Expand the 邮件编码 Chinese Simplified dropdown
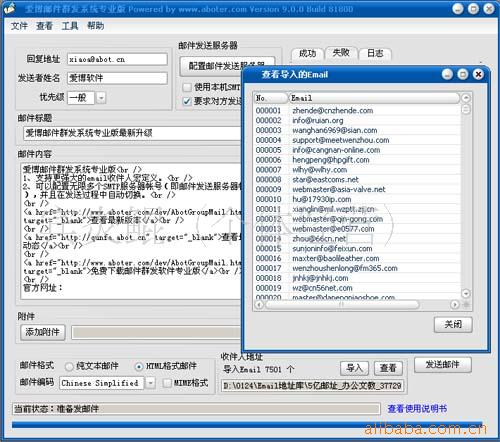The image size is (500, 442). pos(150,383)
